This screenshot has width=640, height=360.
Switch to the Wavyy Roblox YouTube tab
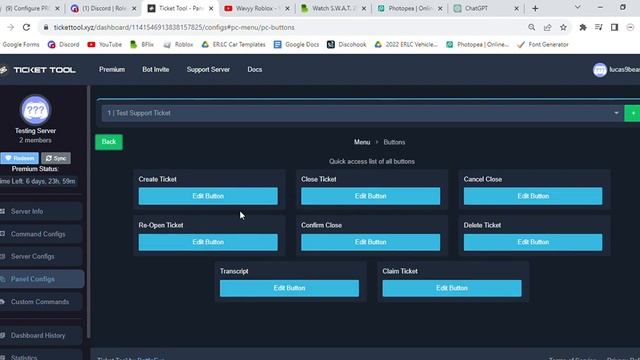[x=256, y=8]
